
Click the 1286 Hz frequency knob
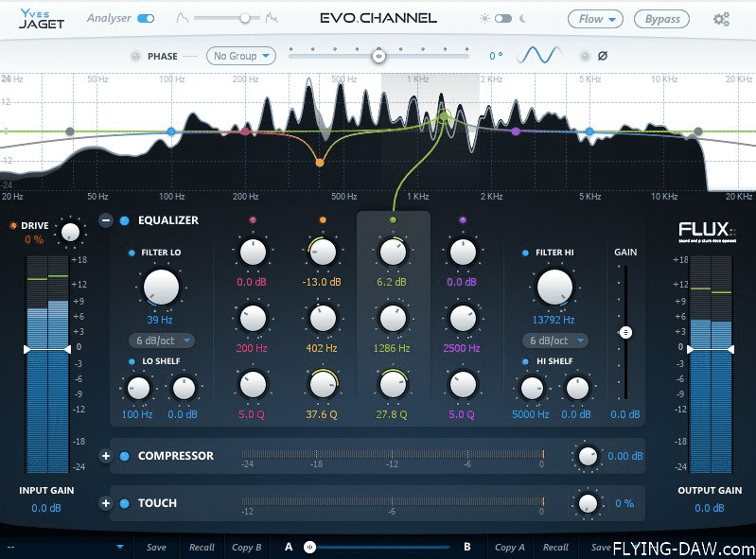coord(393,318)
